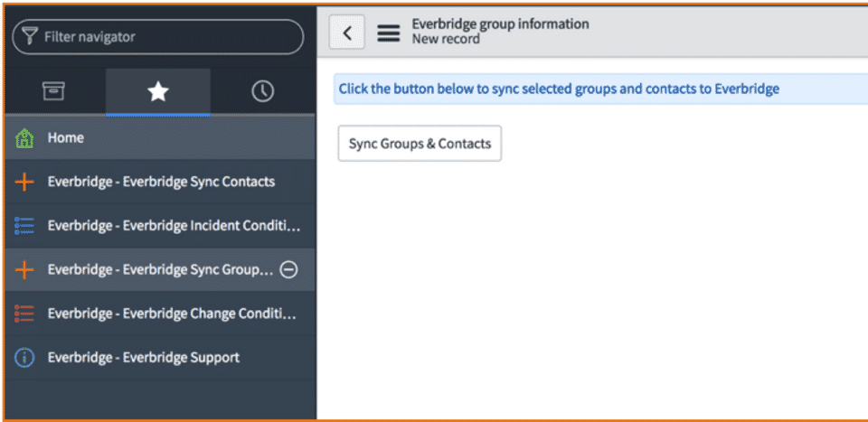
Task: Open Everbridge Sync Contacts favorite
Action: click(160, 182)
